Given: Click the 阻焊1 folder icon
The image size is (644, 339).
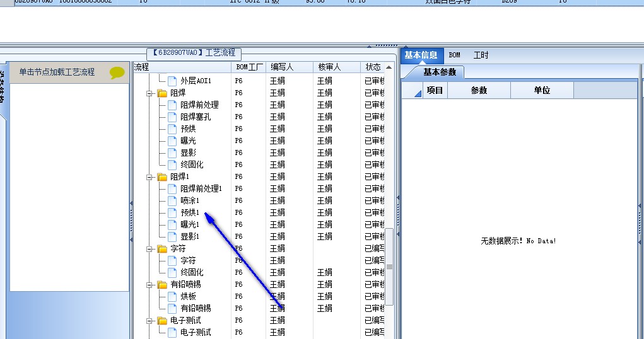Looking at the screenshot, I should pos(162,177).
